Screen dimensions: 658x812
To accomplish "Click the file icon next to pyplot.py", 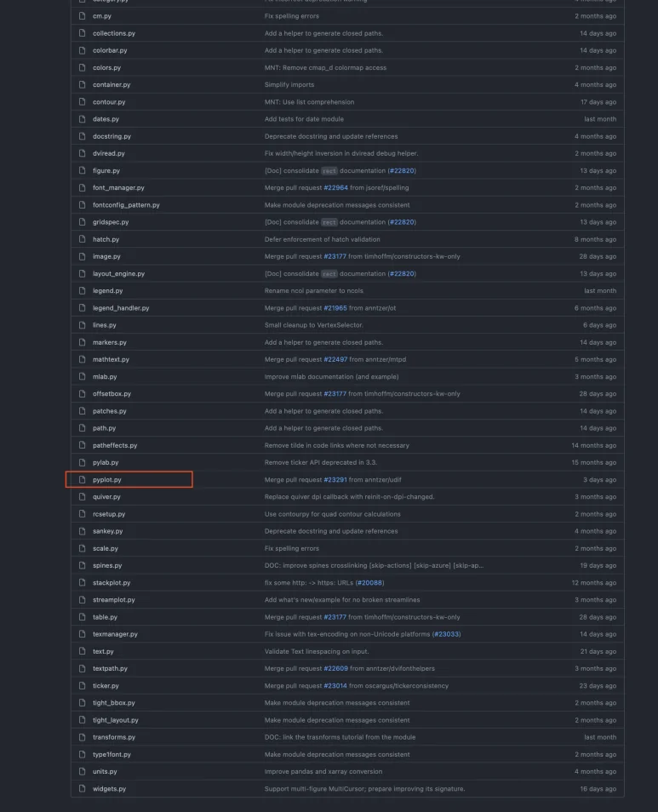I will (83, 480).
